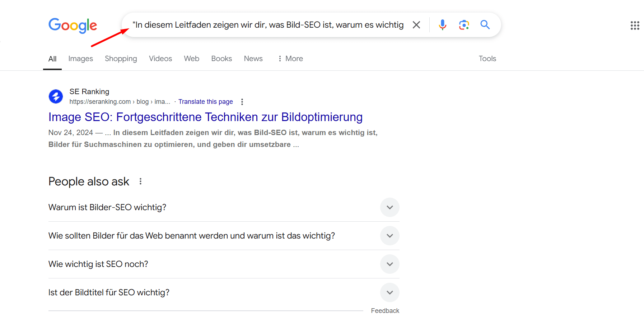Run search with the magnifying glass icon

[x=485, y=25]
